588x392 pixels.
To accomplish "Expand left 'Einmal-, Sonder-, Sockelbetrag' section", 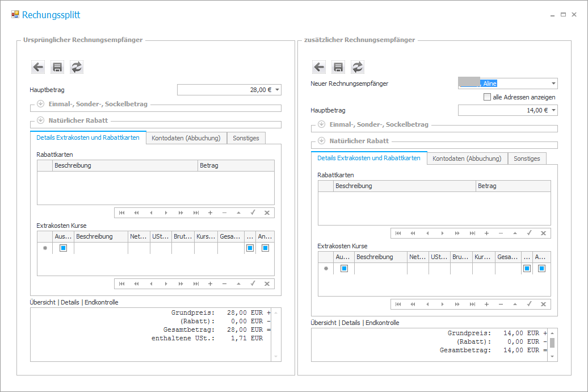I will [40, 104].
